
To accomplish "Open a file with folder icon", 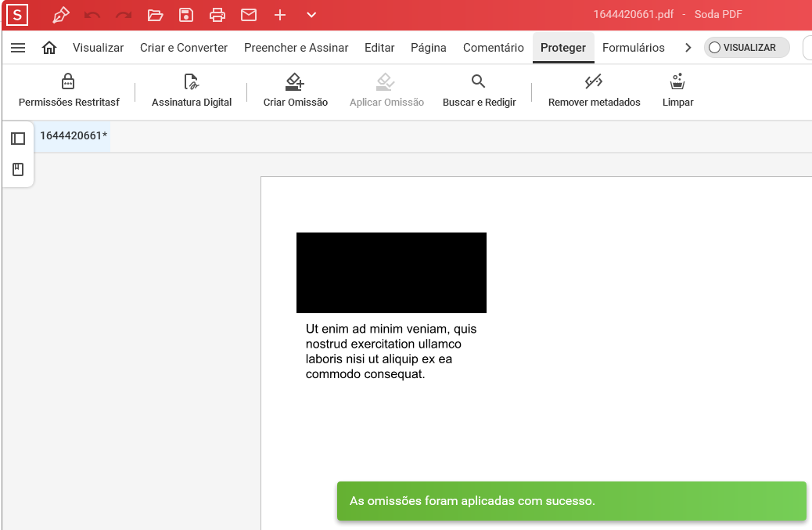I will coord(155,15).
